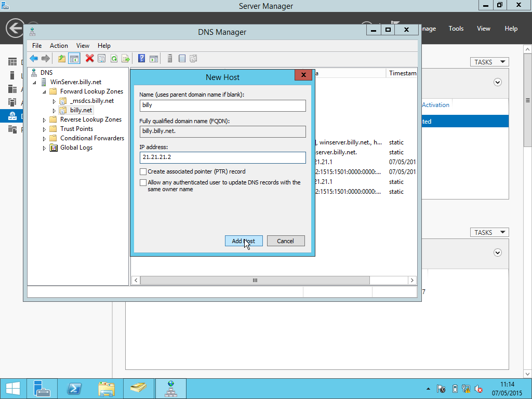Select the Local Server icon in Server Manager sidebar
The image size is (532, 399).
click(x=12, y=75)
